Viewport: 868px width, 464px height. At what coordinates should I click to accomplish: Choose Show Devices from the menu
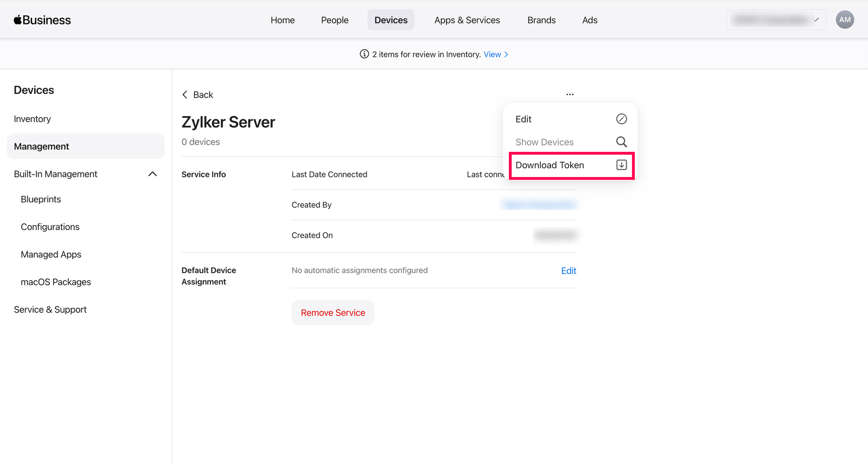coord(571,142)
